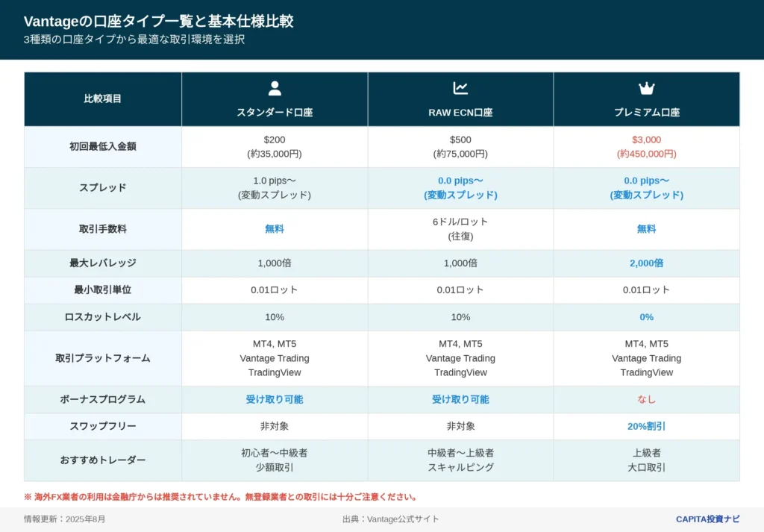Click 上級者 大口取引 cell

[x=647, y=460]
